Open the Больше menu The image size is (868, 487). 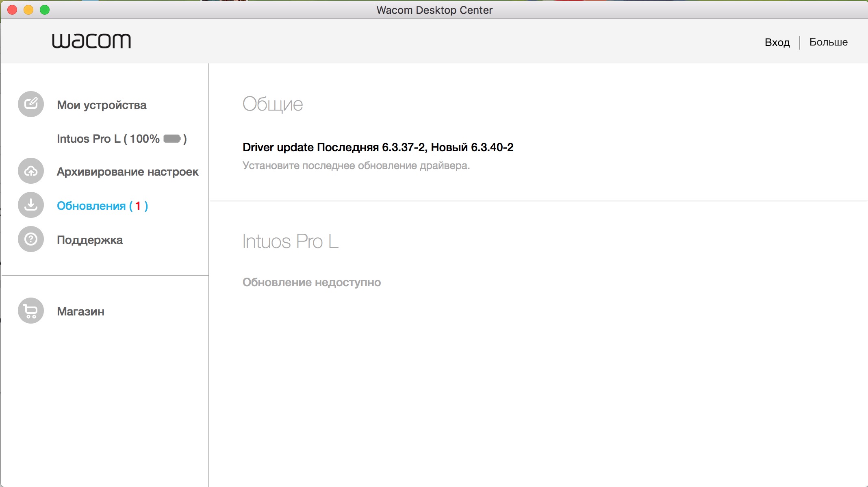point(829,42)
